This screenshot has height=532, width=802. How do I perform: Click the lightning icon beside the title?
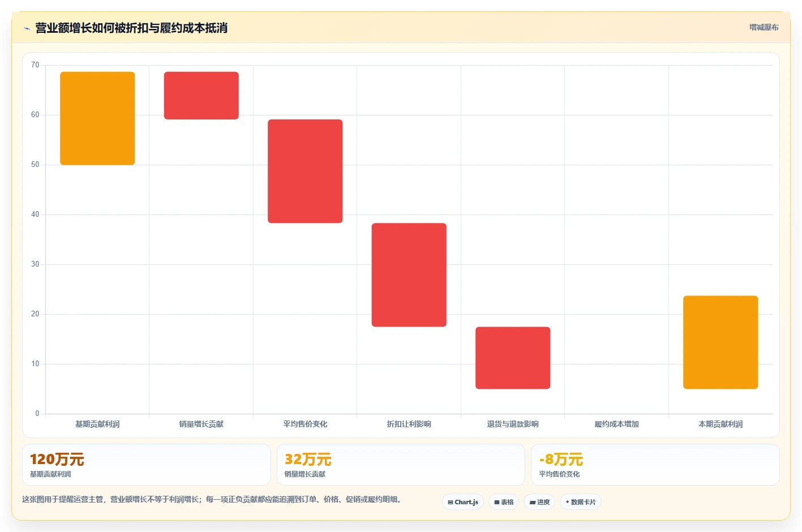pyautogui.click(x=27, y=28)
